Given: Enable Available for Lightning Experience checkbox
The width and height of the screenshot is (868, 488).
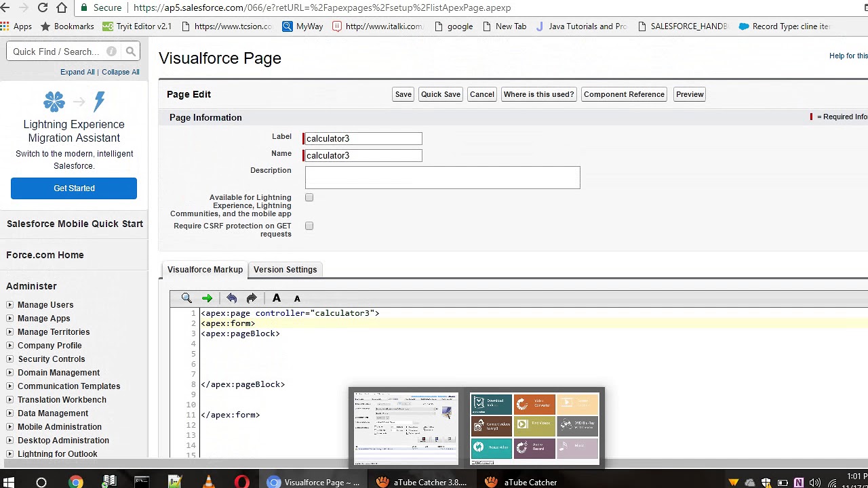Looking at the screenshot, I should [309, 197].
